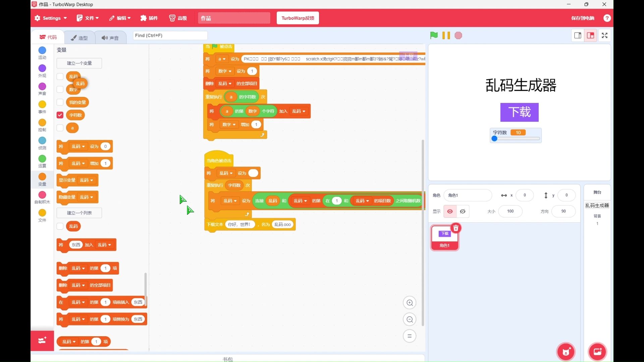Open variable a dropdown in workspace set block
This screenshot has width=644, height=362.
click(x=222, y=59)
